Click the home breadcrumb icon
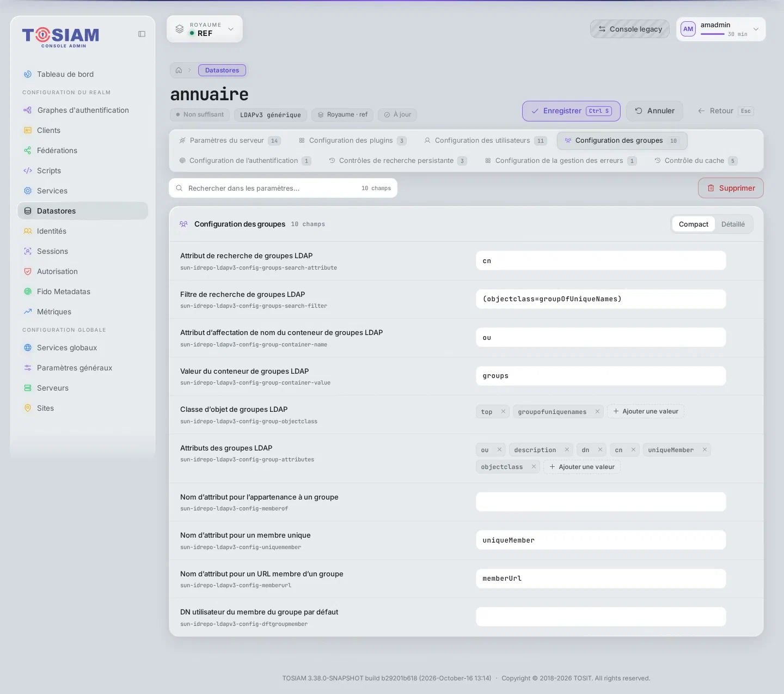The image size is (784, 694). pyautogui.click(x=179, y=70)
